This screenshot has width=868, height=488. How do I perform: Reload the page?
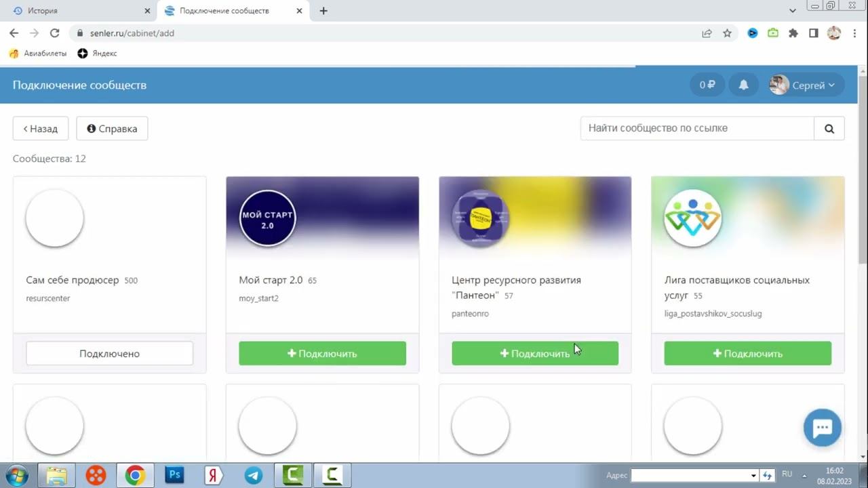click(54, 33)
